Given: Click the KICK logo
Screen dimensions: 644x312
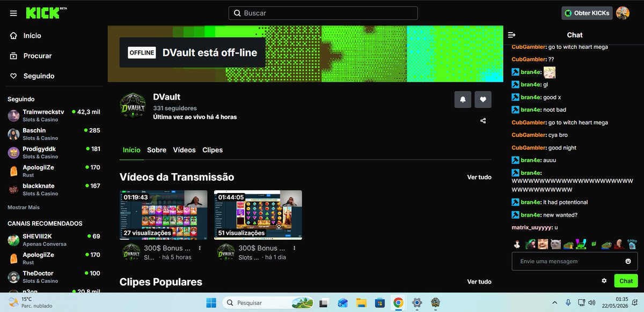Looking at the screenshot, I should point(46,13).
